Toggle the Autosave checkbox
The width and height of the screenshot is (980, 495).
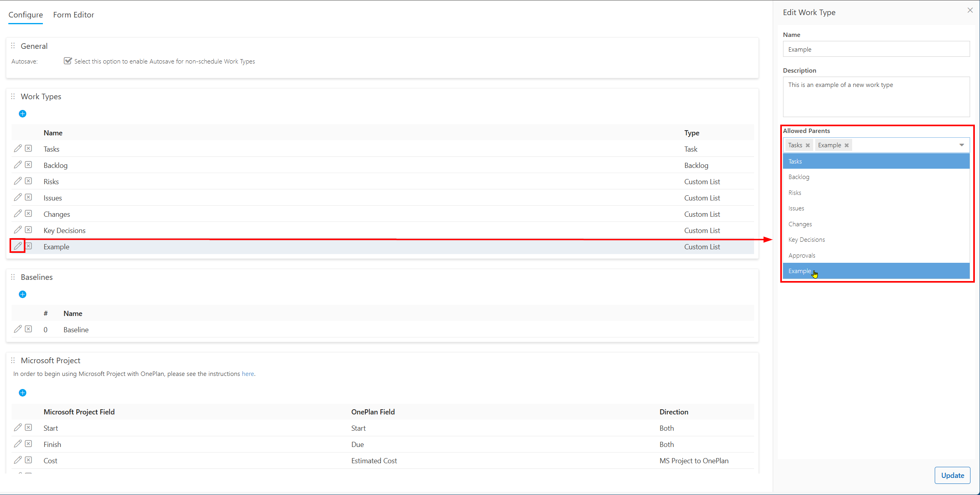68,61
